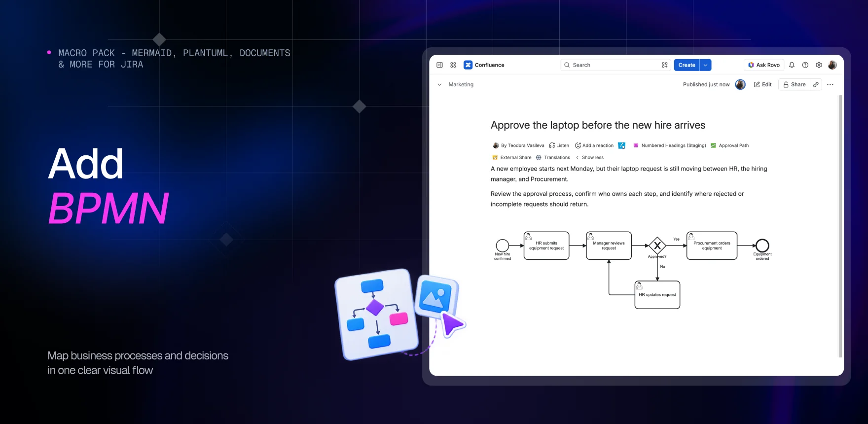Image resolution: width=868 pixels, height=424 pixels.
Task: Expand the Create dropdown arrow
Action: [x=706, y=65]
